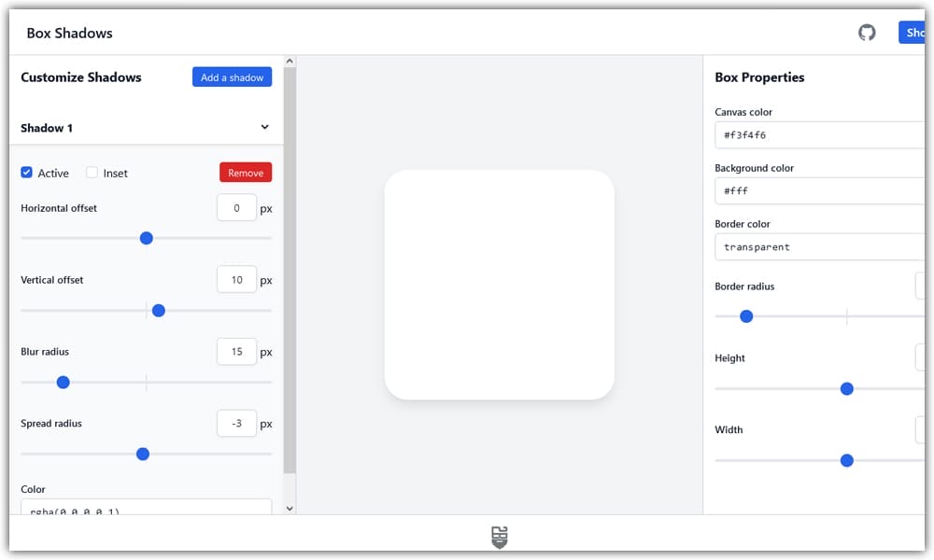Image resolution: width=934 pixels, height=560 pixels.
Task: Click the Vertical offset slider handle
Action: click(x=158, y=310)
